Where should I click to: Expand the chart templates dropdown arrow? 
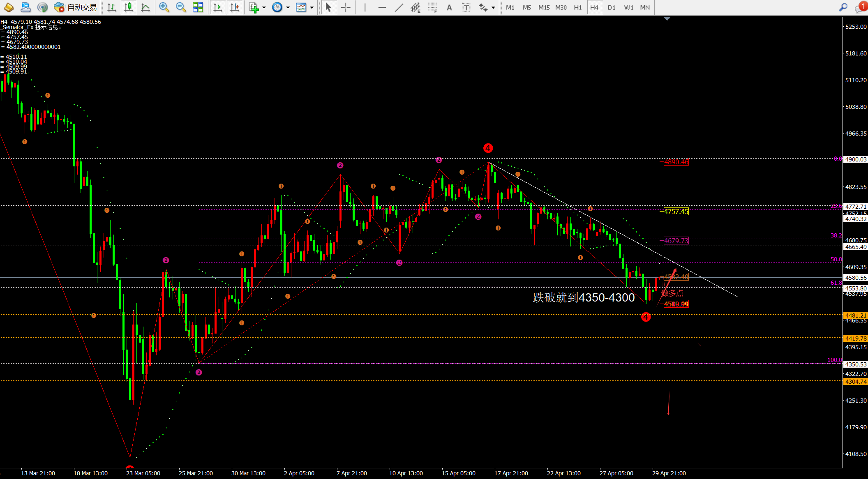(x=312, y=7)
